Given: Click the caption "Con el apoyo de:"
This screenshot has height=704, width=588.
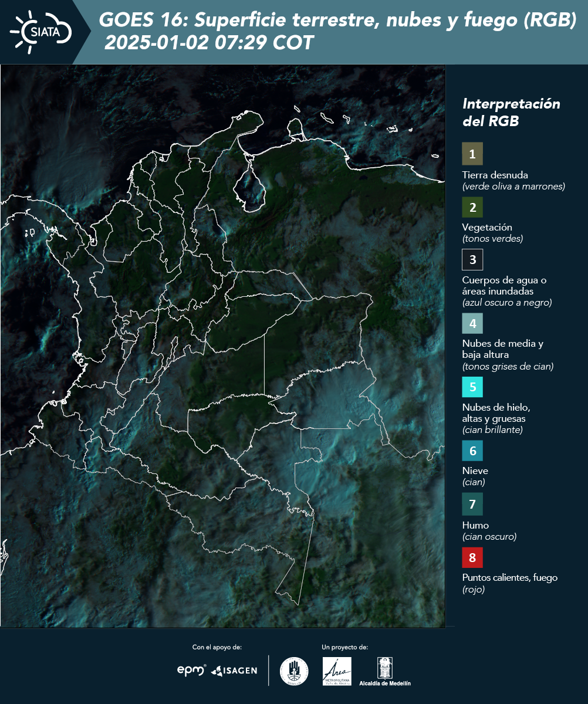Looking at the screenshot, I should pyautogui.click(x=217, y=647).
